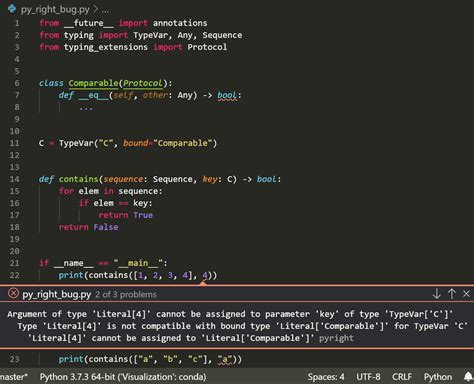Click line number 14 in gutter
Screen dimensions: 474x384
tap(14, 179)
